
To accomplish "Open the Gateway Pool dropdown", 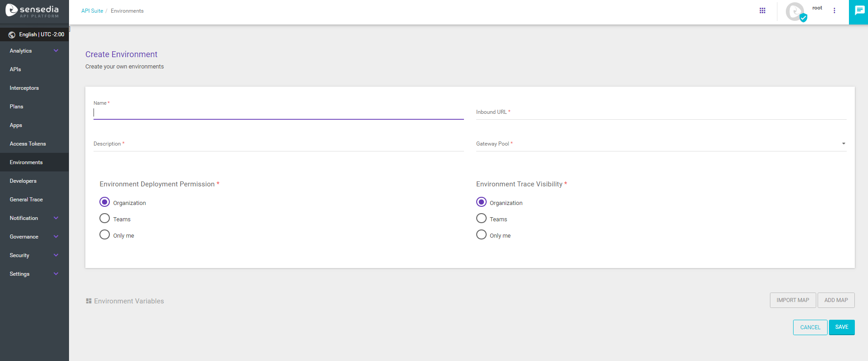I will 661,144.
